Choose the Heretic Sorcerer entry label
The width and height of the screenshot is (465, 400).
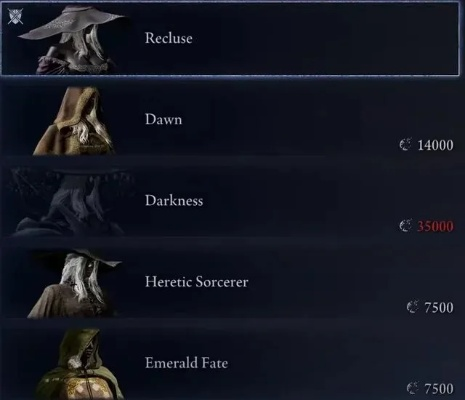click(x=196, y=282)
